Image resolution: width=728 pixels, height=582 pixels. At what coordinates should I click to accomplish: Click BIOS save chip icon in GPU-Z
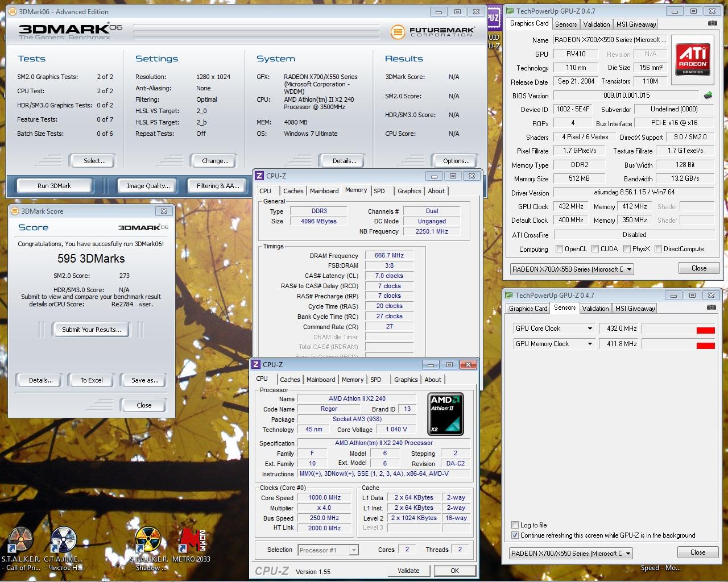tap(708, 95)
